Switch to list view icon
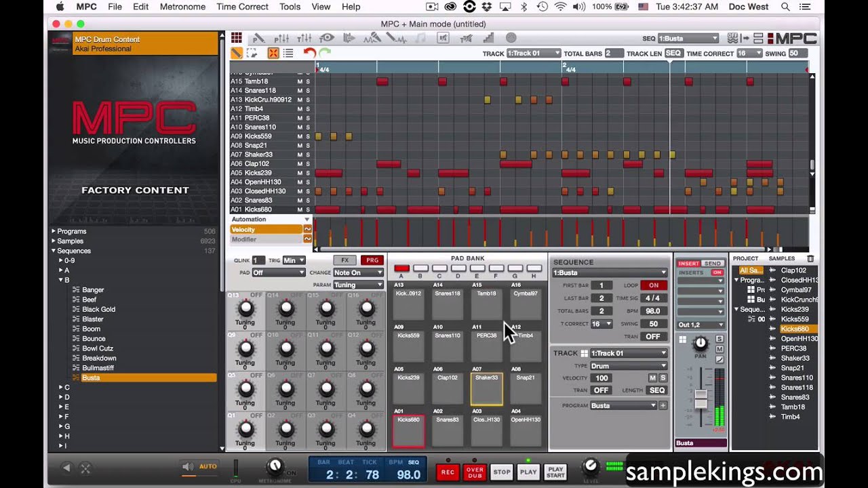 288,53
